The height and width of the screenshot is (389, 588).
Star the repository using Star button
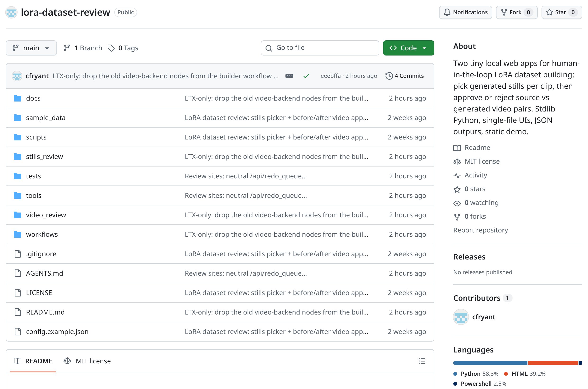[561, 12]
